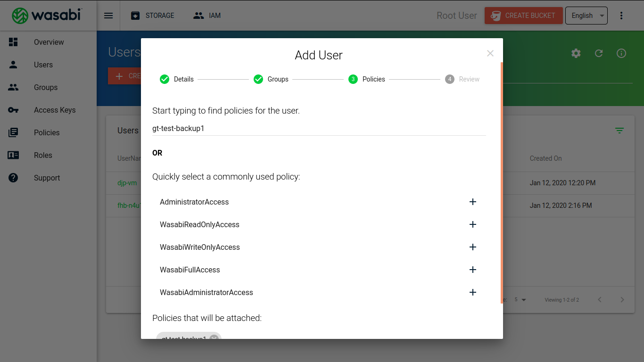Remove the gt-test-backup1 attached policy chip
This screenshot has width=644, height=362.
click(214, 337)
